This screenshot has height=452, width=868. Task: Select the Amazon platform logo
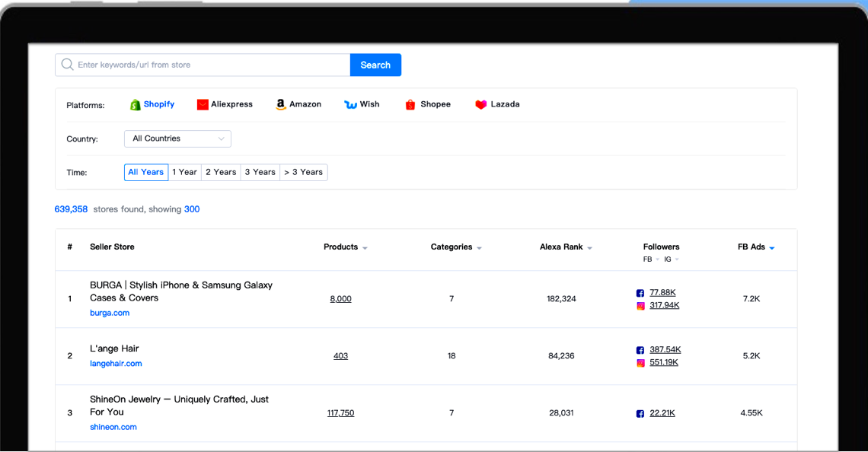coord(281,104)
